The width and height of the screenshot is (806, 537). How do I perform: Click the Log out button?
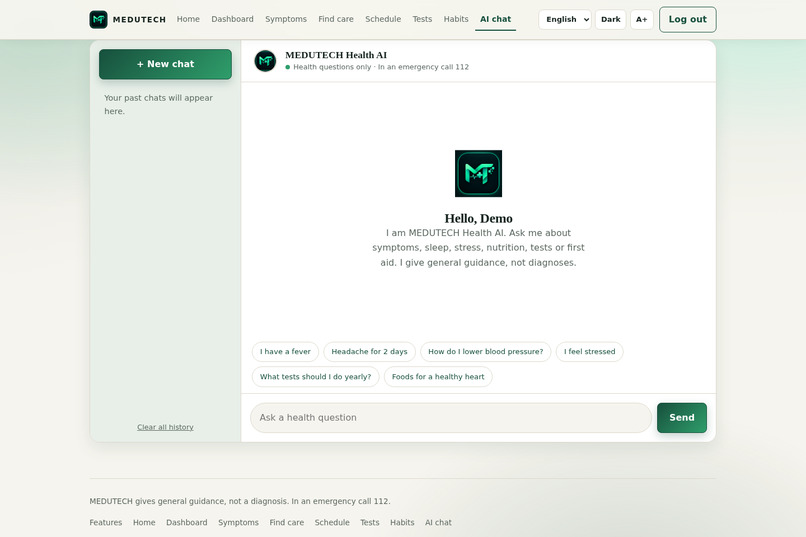[x=687, y=20]
